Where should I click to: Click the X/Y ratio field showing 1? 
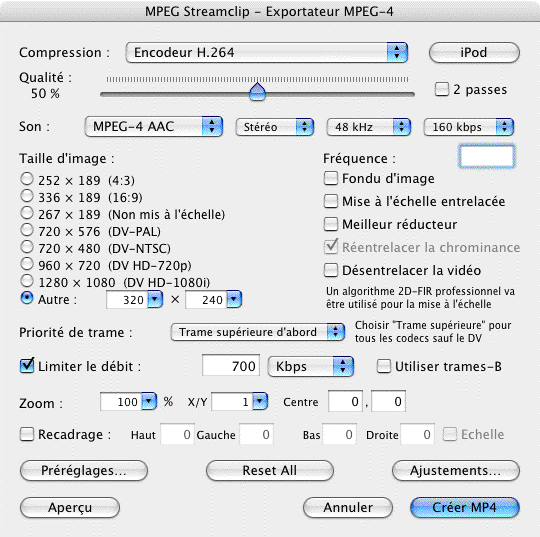coord(232,402)
